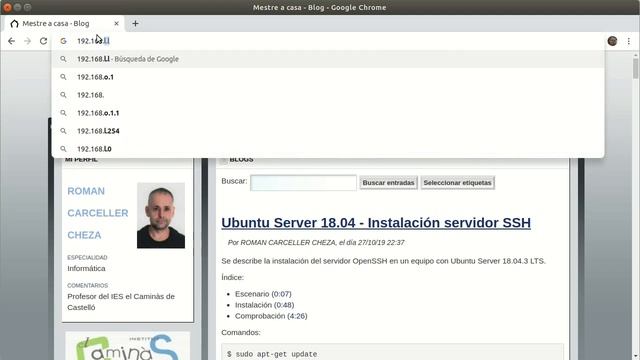Image resolution: width=640 pixels, height=360 pixels.
Task: Open post Ubuntu Server 18.04 - Instalación servidor SSH
Action: click(376, 223)
